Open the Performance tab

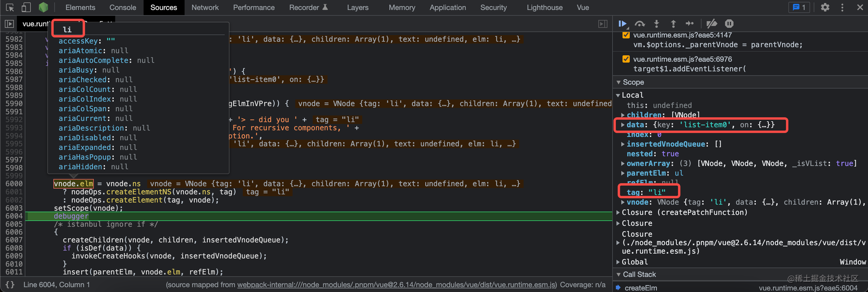pos(254,8)
